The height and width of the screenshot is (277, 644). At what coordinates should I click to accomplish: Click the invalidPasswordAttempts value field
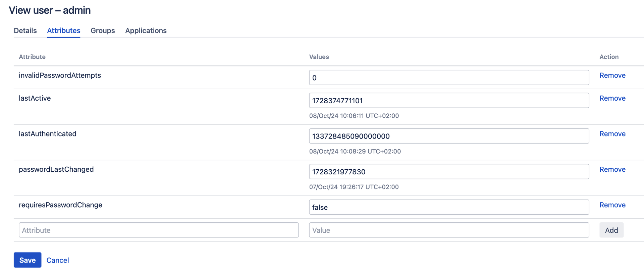[x=449, y=77]
